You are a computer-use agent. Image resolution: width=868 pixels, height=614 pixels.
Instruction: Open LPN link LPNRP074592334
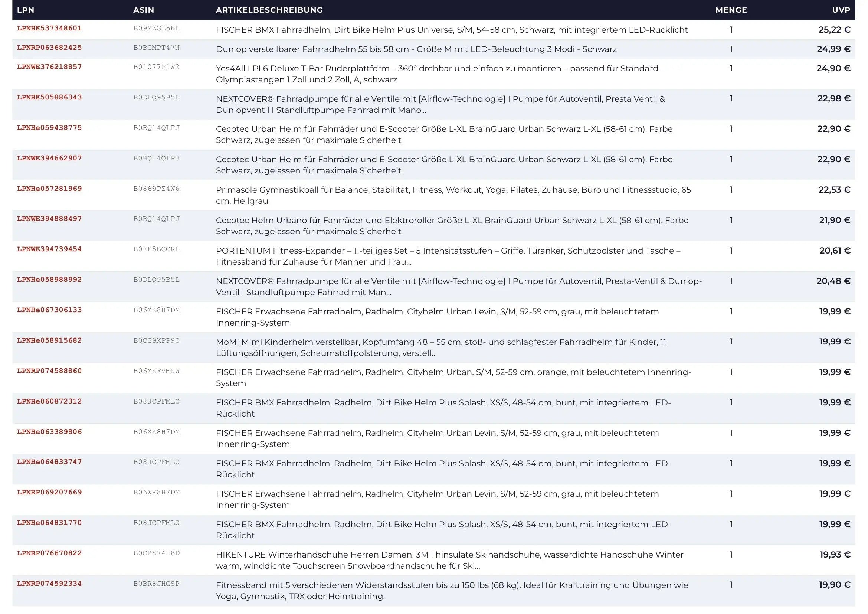coord(49,584)
